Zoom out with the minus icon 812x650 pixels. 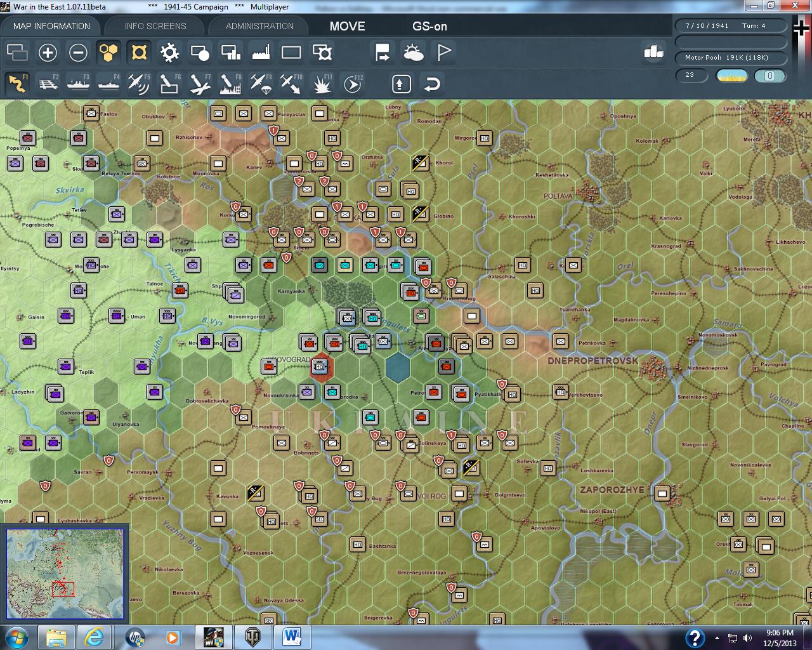point(78,52)
